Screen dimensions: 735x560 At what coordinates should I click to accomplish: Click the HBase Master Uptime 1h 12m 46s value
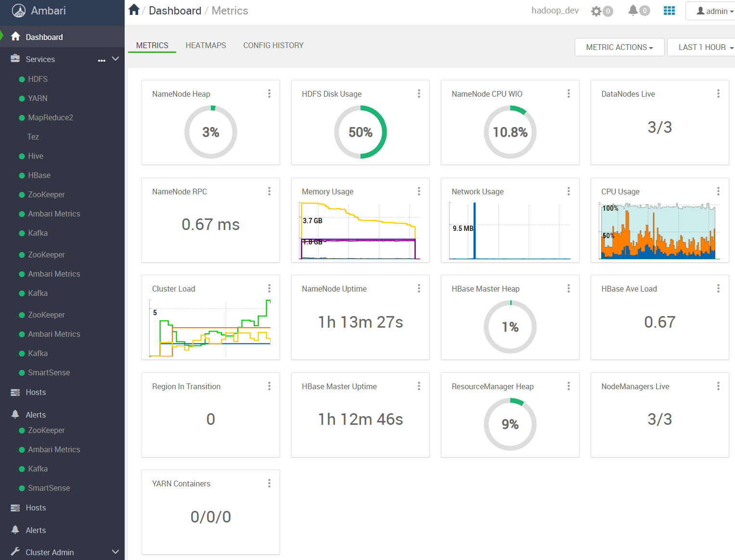[361, 419]
